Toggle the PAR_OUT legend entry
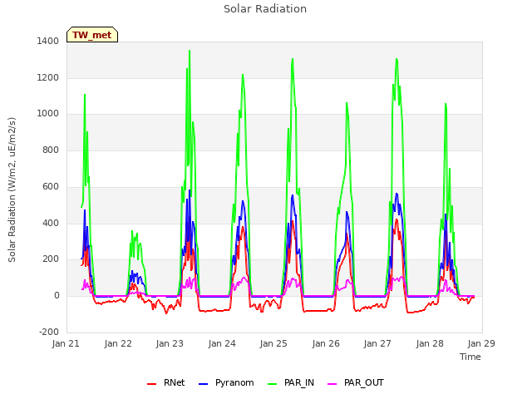Viewport: 532px width, 399px height. pyautogui.click(x=356, y=382)
